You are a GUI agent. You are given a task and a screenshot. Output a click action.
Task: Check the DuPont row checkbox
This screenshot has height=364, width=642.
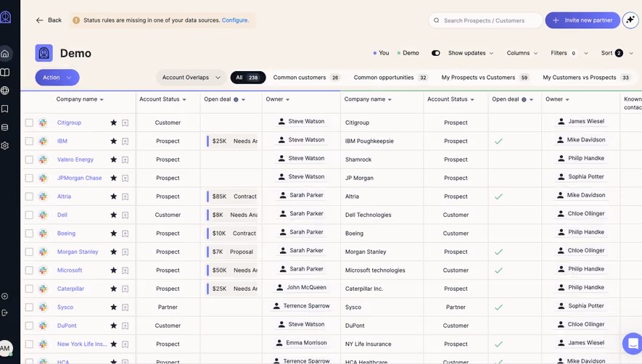(29, 326)
